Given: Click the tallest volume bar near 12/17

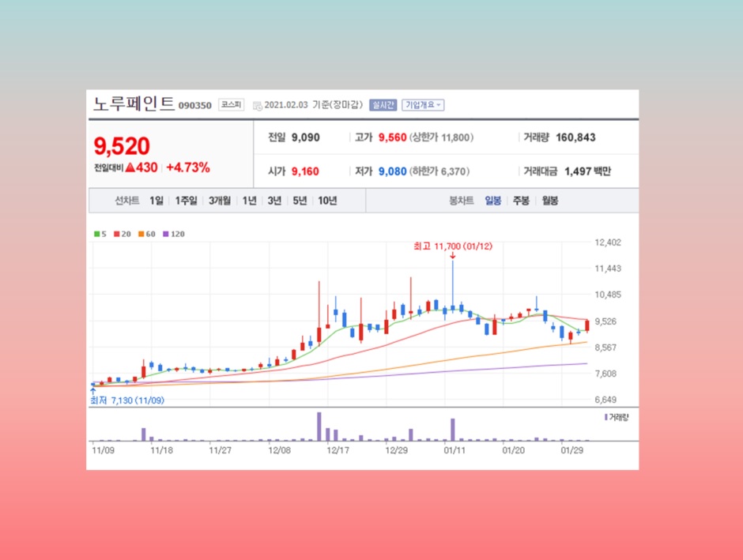Looking at the screenshot, I should pyautogui.click(x=319, y=427).
